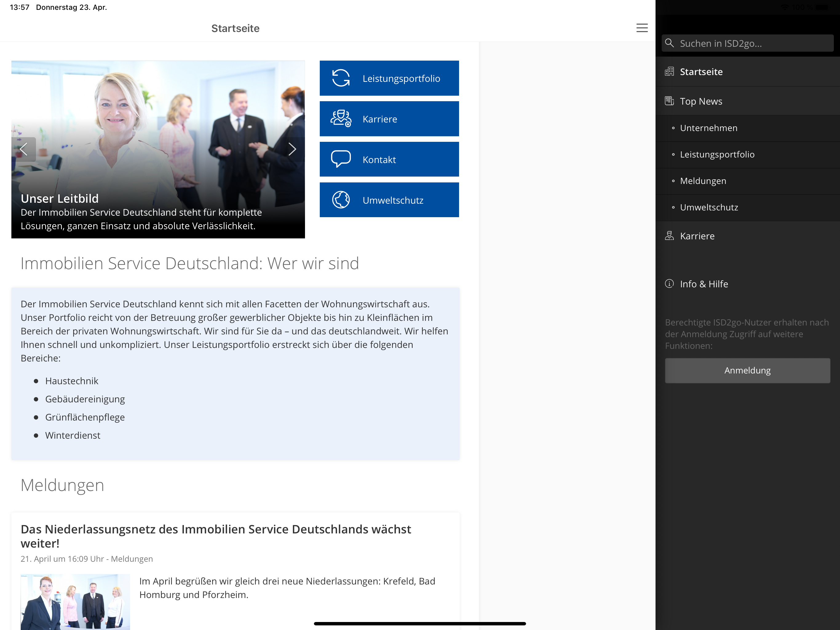Screen dimensions: 840x630
Task: Show previous slide with left arrow
Action: click(x=24, y=149)
